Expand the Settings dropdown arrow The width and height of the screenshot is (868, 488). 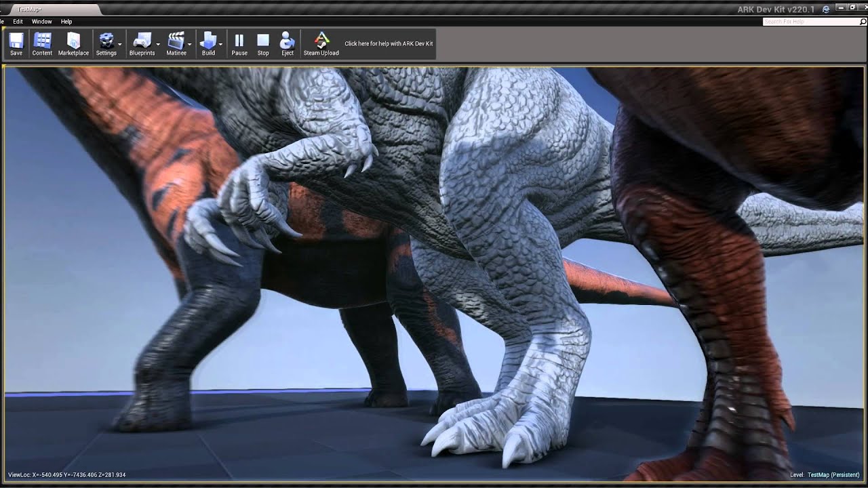(x=120, y=45)
